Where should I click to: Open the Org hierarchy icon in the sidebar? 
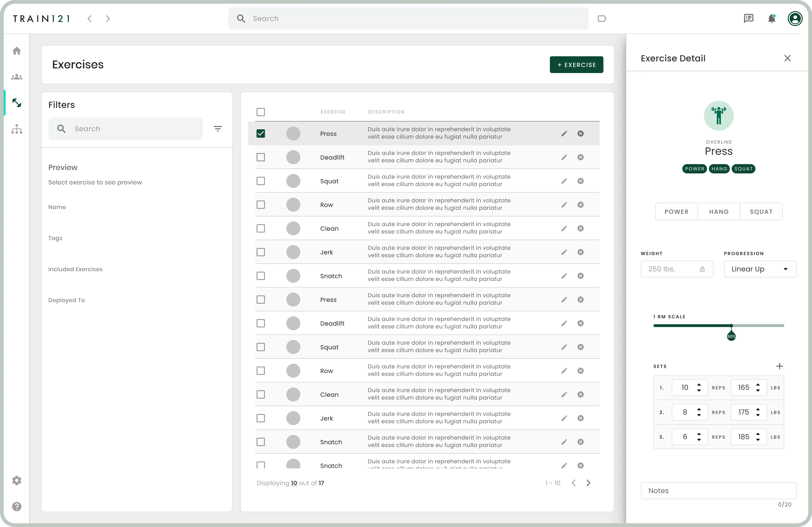click(17, 129)
